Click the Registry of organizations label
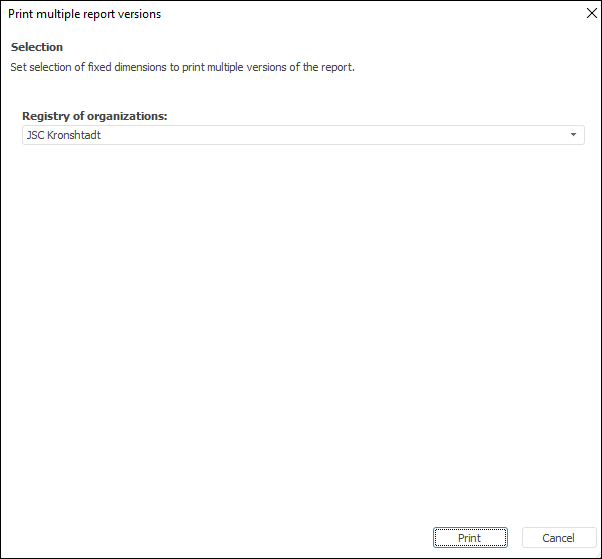This screenshot has width=602, height=559. click(x=94, y=116)
